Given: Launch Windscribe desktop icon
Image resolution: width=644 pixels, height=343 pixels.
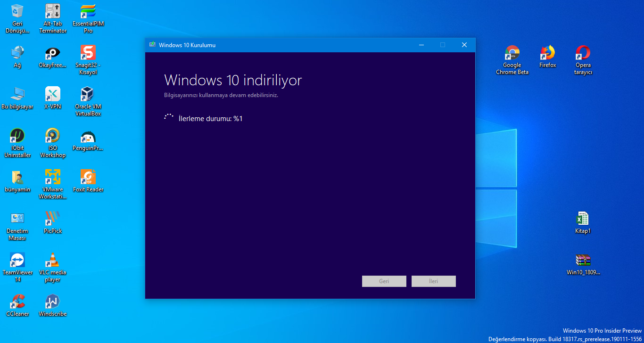Looking at the screenshot, I should tap(52, 305).
